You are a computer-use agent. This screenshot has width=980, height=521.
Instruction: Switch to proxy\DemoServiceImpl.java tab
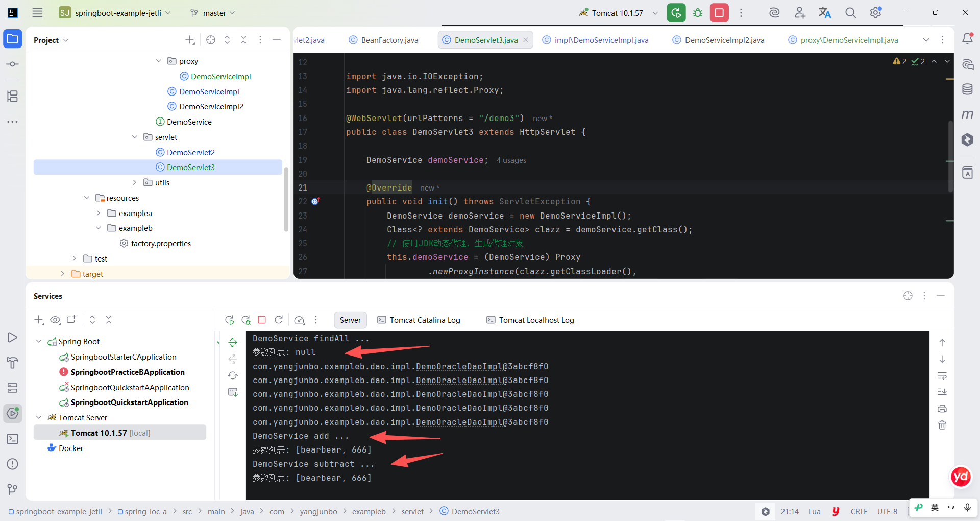tap(843, 40)
